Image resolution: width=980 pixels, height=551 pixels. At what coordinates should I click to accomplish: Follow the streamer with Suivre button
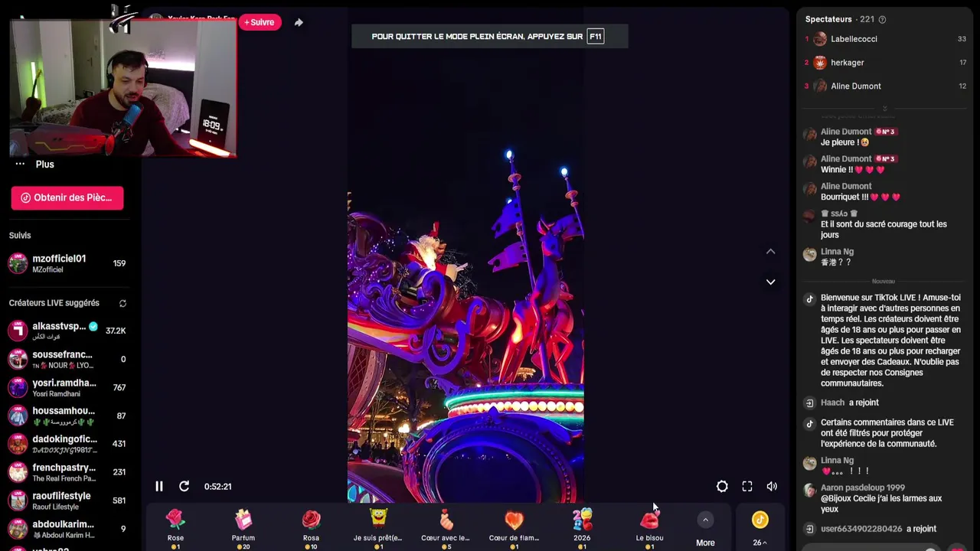point(260,22)
